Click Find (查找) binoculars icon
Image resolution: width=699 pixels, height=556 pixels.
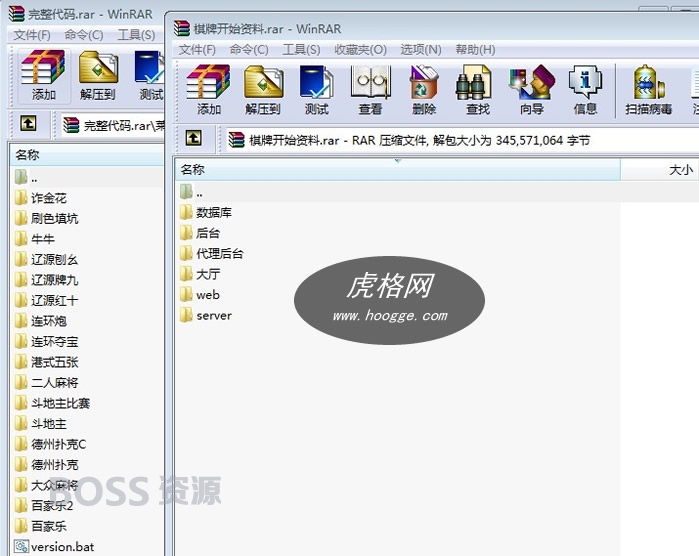(477, 90)
